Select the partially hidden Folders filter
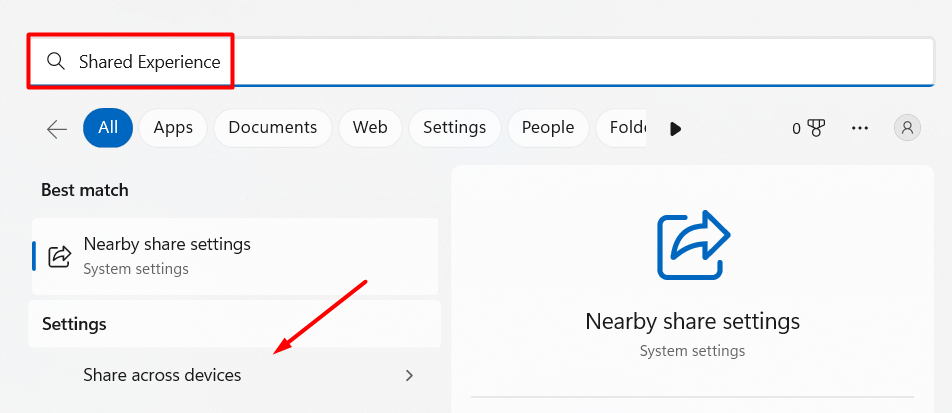The width and height of the screenshot is (952, 413). click(x=622, y=128)
